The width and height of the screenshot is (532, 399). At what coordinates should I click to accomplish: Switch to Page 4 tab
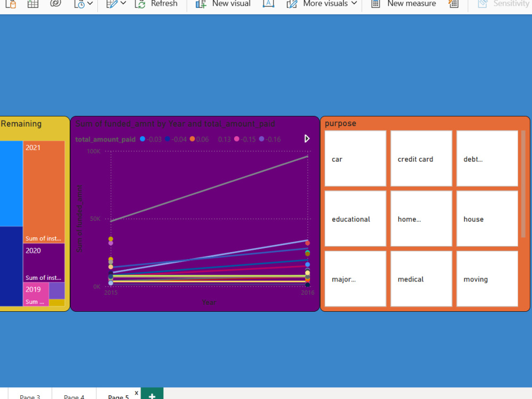74,396
